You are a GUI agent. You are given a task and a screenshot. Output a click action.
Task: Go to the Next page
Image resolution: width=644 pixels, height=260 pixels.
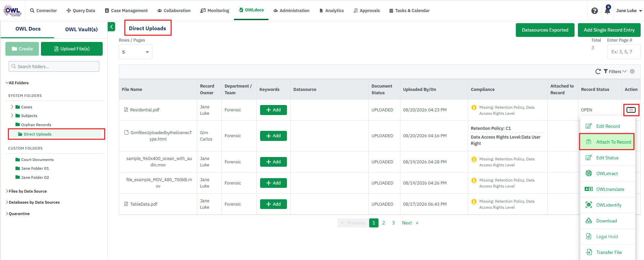(x=410, y=223)
